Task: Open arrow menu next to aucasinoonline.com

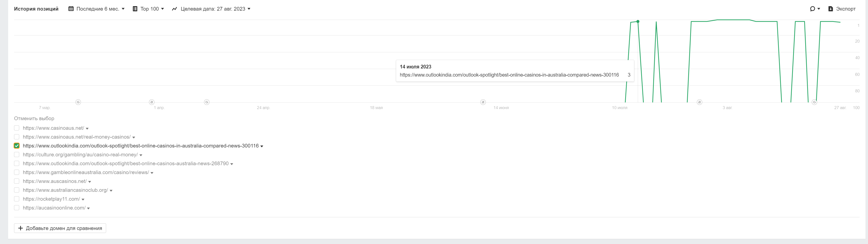Action: pos(88,208)
